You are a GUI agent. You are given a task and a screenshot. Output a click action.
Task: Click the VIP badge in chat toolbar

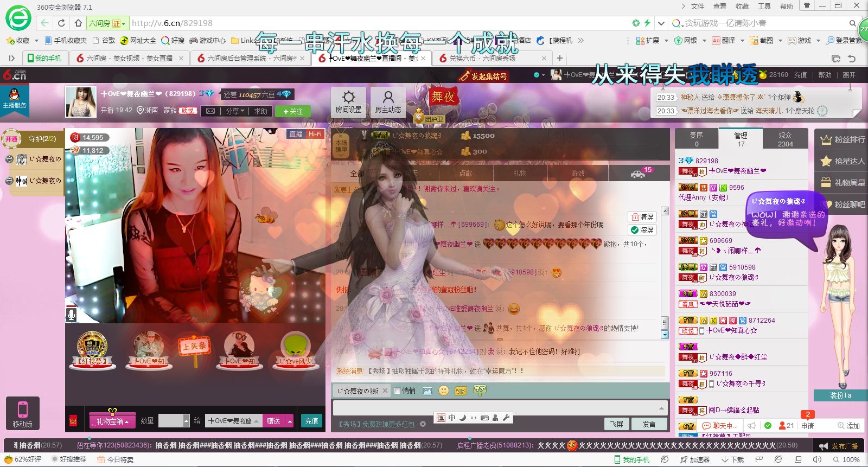461,391
